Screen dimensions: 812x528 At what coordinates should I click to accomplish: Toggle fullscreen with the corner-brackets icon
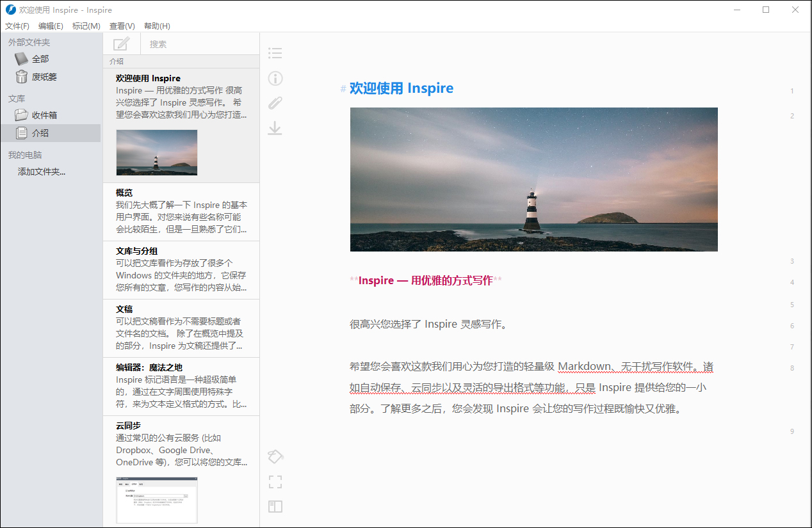(275, 482)
